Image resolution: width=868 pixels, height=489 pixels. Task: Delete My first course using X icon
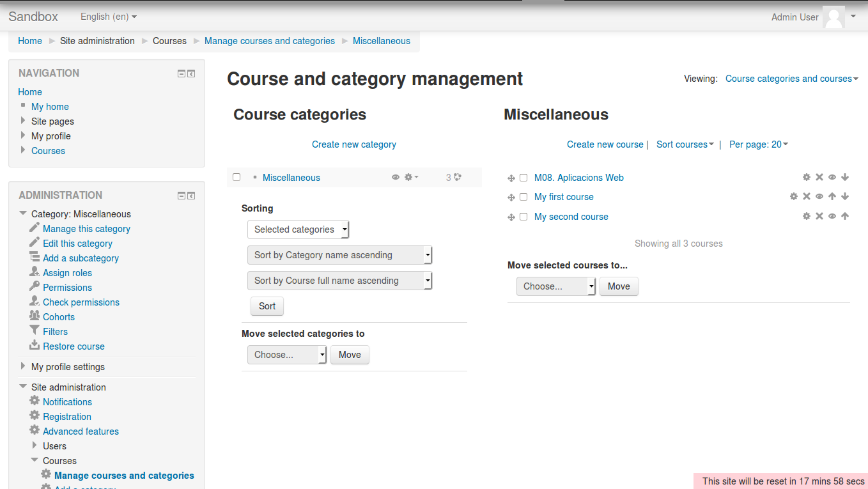click(x=807, y=197)
